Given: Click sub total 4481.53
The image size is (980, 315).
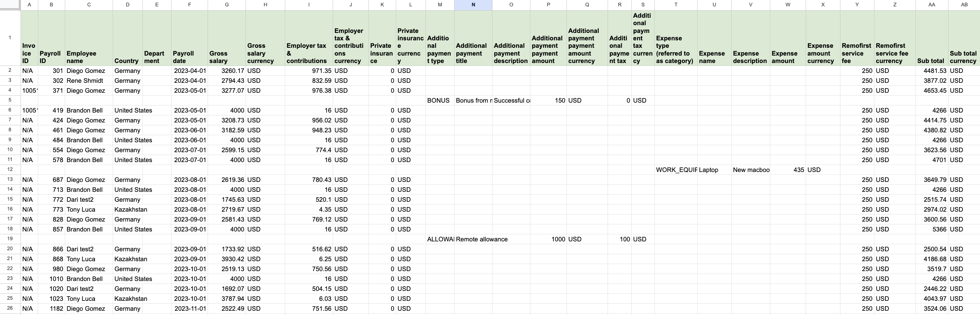Looking at the screenshot, I should (x=932, y=71).
